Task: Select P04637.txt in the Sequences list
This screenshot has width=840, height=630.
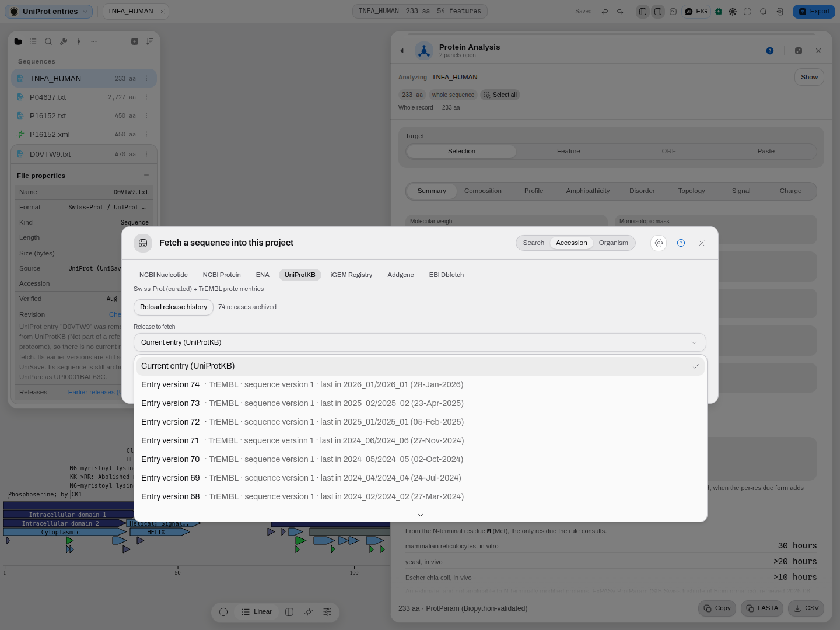Action: tap(84, 97)
